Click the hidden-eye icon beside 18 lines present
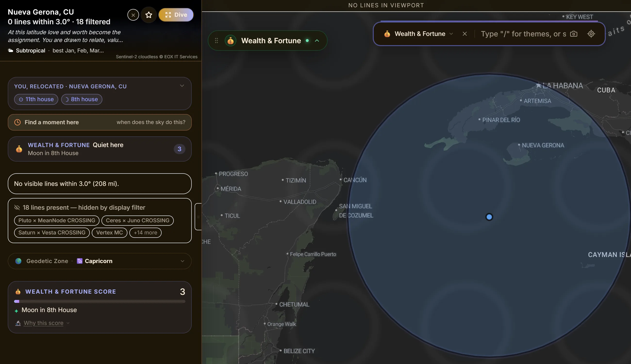 pos(17,207)
